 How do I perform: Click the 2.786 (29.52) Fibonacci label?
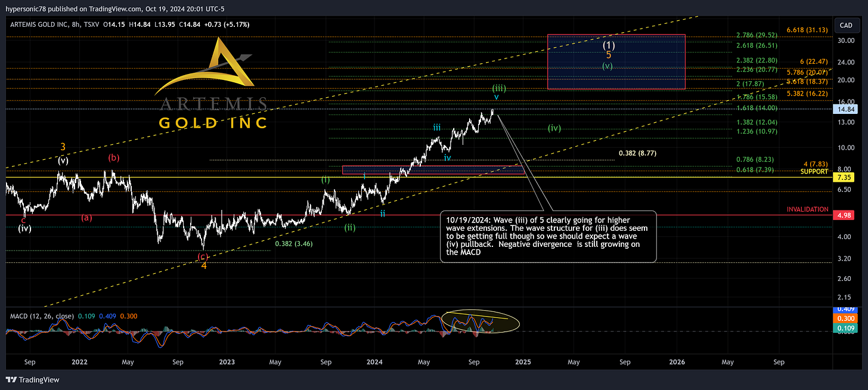tap(756, 35)
